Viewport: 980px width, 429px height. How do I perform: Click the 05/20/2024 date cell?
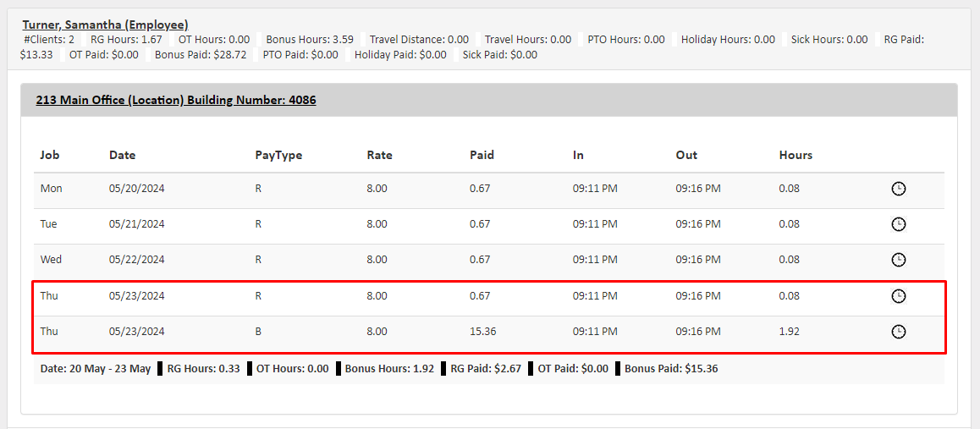tap(136, 189)
